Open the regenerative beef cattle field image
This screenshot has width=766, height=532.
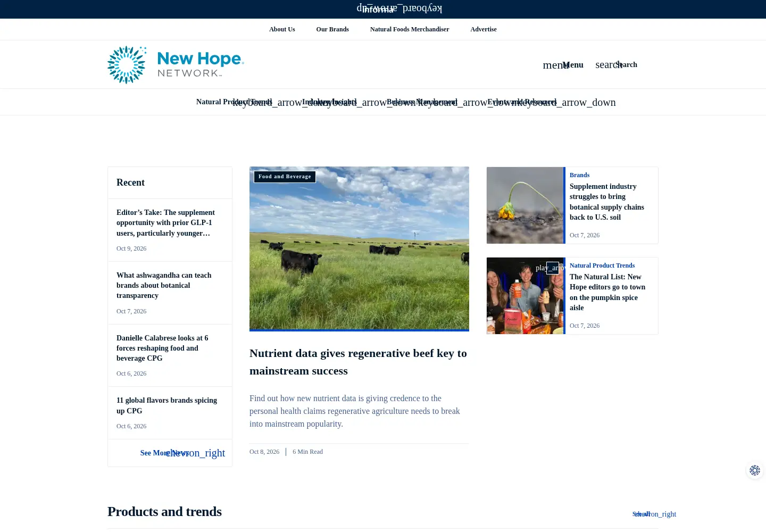click(359, 248)
